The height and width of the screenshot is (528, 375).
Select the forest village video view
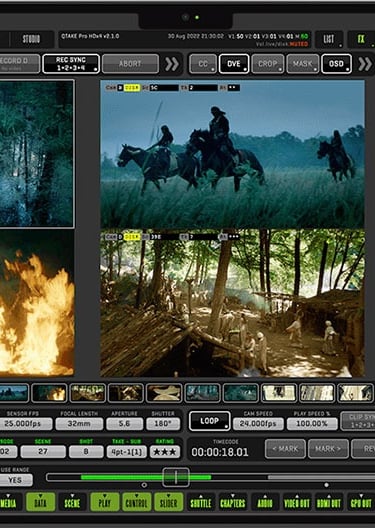coord(232,303)
